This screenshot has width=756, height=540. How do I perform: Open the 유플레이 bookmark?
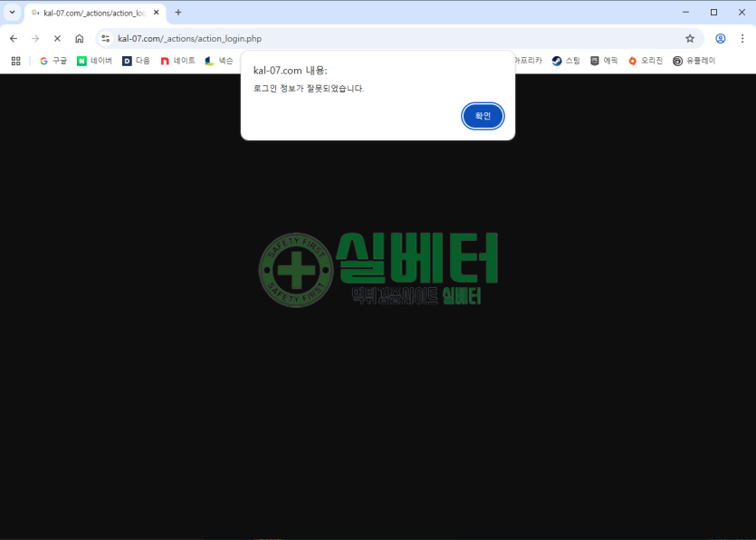[x=694, y=61]
